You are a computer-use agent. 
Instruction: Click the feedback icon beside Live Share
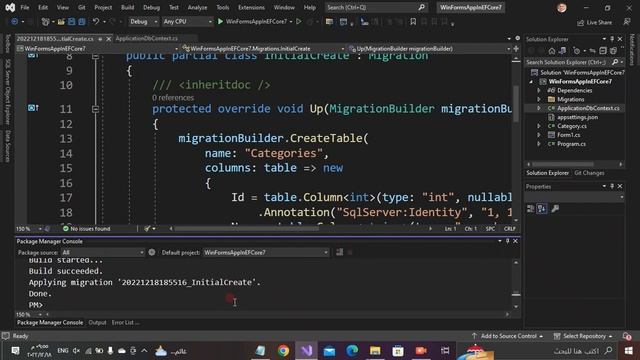click(627, 22)
